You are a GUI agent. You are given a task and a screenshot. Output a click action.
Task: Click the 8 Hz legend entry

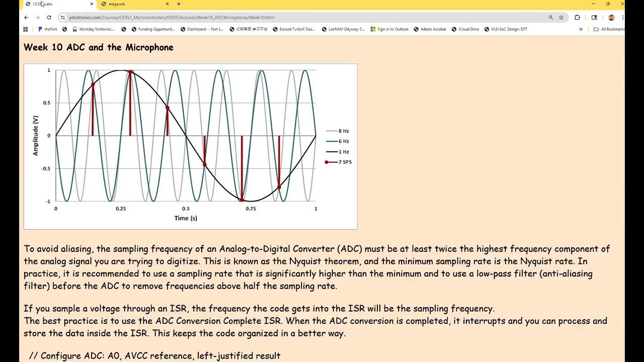tap(338, 131)
